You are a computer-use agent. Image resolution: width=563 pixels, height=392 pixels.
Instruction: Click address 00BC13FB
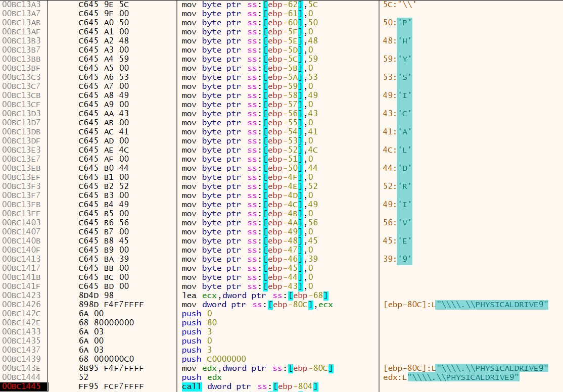(22, 204)
